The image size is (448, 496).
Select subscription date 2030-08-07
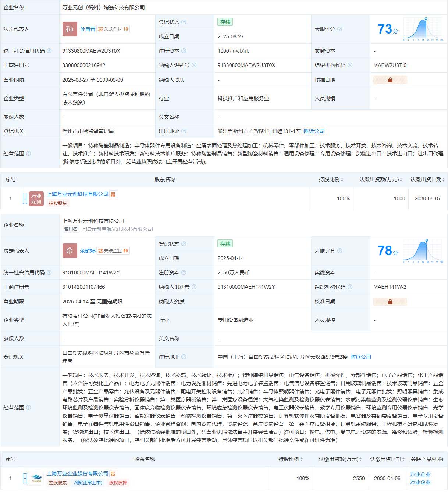[x=427, y=198]
